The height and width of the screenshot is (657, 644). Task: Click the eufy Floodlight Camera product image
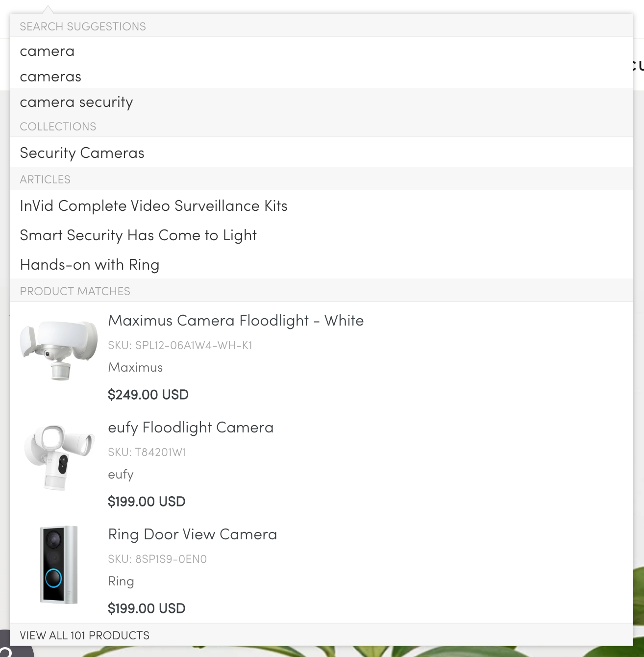[58, 457]
